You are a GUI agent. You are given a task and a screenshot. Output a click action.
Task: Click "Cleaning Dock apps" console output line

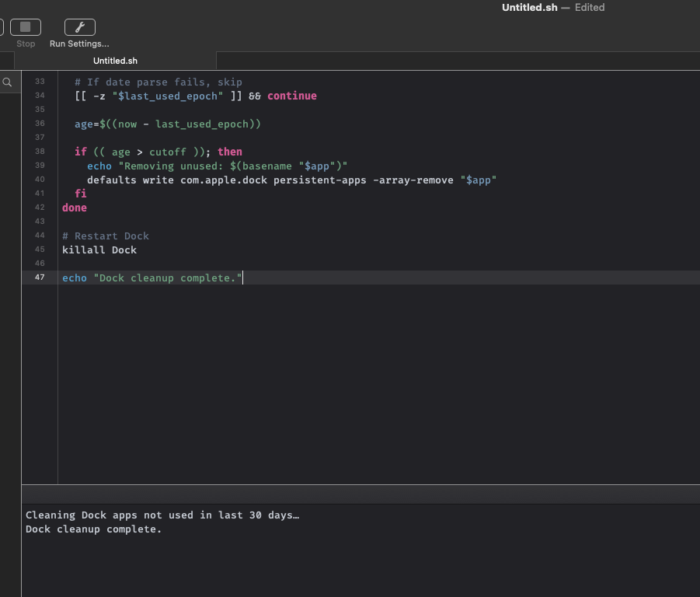[162, 515]
